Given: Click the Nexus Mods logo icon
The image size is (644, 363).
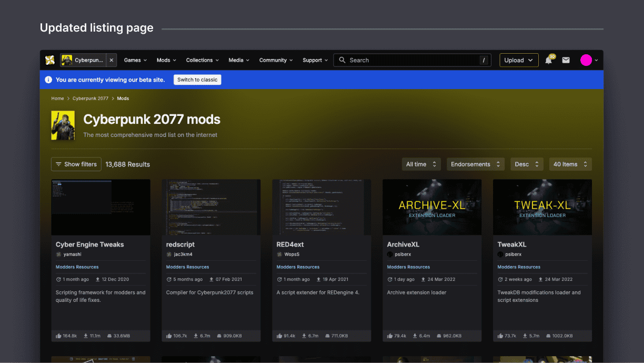Looking at the screenshot, I should point(50,60).
